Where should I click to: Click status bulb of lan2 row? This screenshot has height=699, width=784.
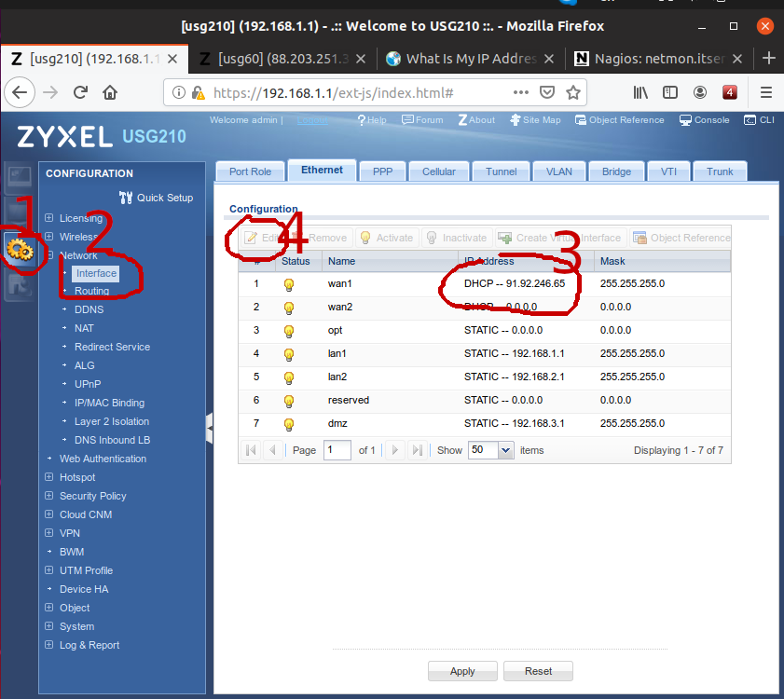(288, 377)
